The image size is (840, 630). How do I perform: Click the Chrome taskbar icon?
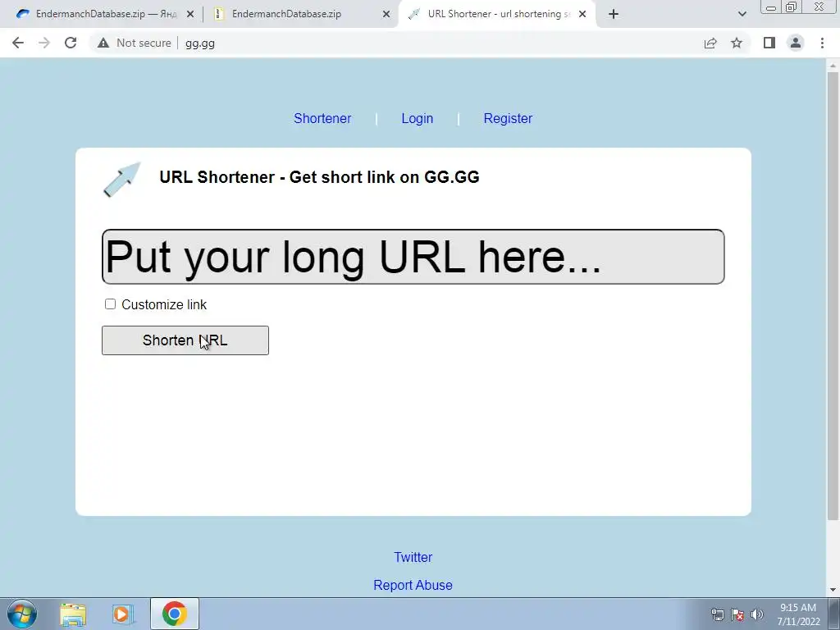click(174, 614)
